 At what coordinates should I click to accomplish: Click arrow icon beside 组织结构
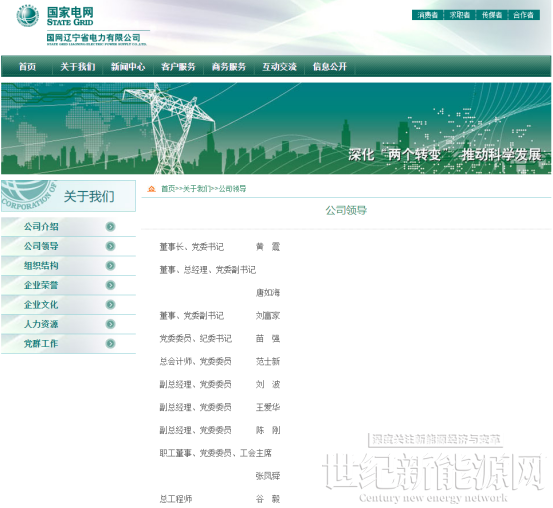click(x=110, y=265)
